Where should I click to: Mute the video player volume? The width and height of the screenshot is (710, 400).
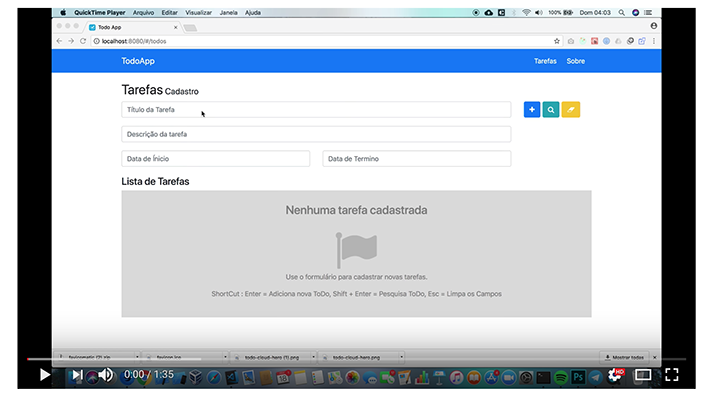pos(106,375)
